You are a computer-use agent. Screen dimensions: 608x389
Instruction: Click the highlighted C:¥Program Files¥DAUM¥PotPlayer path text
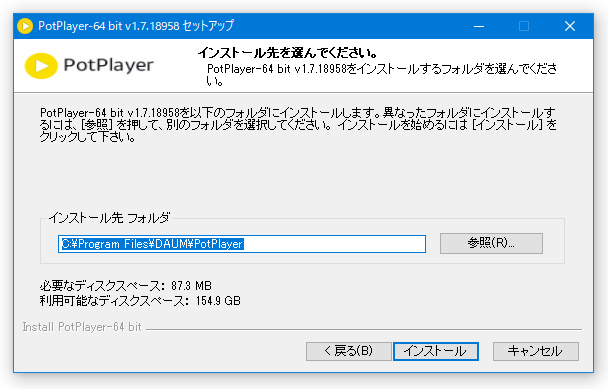click(x=152, y=244)
